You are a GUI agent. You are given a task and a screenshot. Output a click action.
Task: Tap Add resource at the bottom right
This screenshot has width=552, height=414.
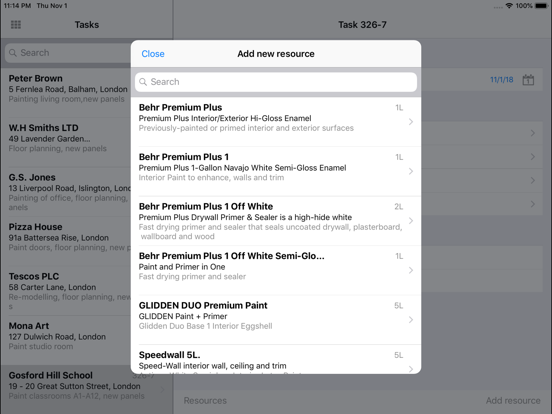[x=513, y=400]
